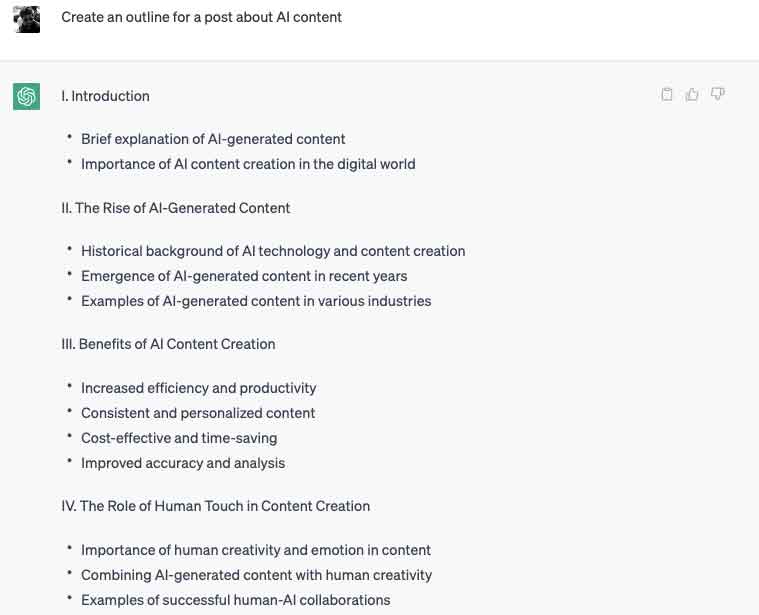Click bullet 'Importance of AI content creation' line
Image resolution: width=759 pixels, height=615 pixels.
[x=248, y=165]
